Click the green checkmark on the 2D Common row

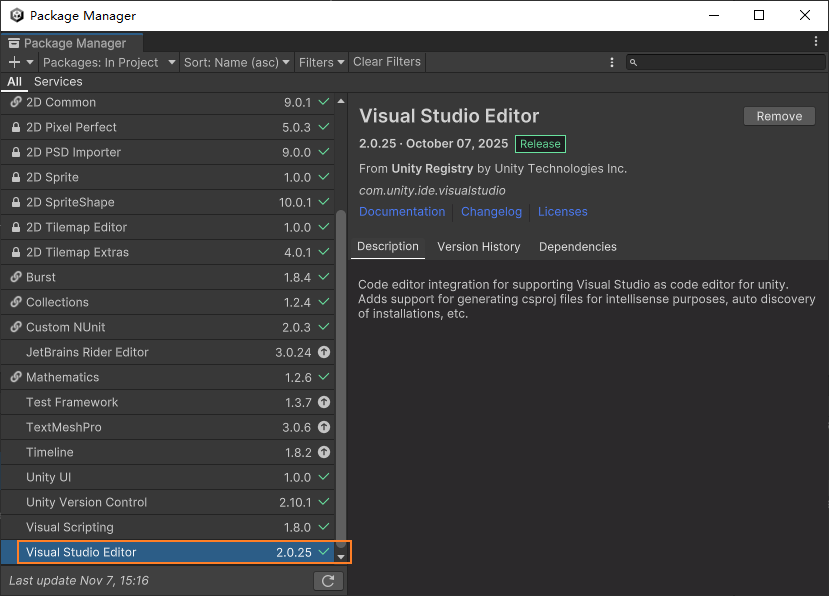[324, 102]
